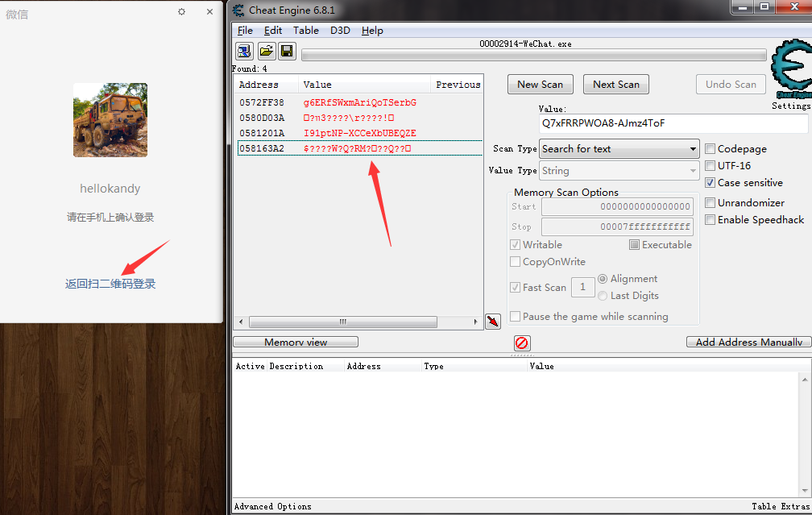
Task: Click the Stop address field
Action: tap(617, 226)
